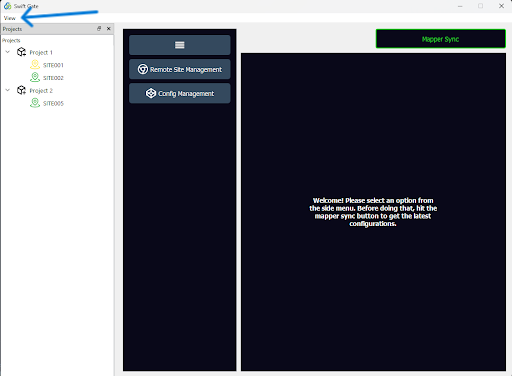This screenshot has width=512, height=376.
Task: Click the Swift Gate app icon
Action: click(7, 6)
